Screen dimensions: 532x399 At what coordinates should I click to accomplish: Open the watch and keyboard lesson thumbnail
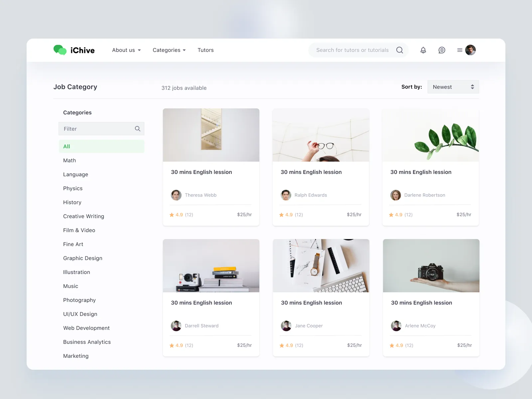pos(321,266)
